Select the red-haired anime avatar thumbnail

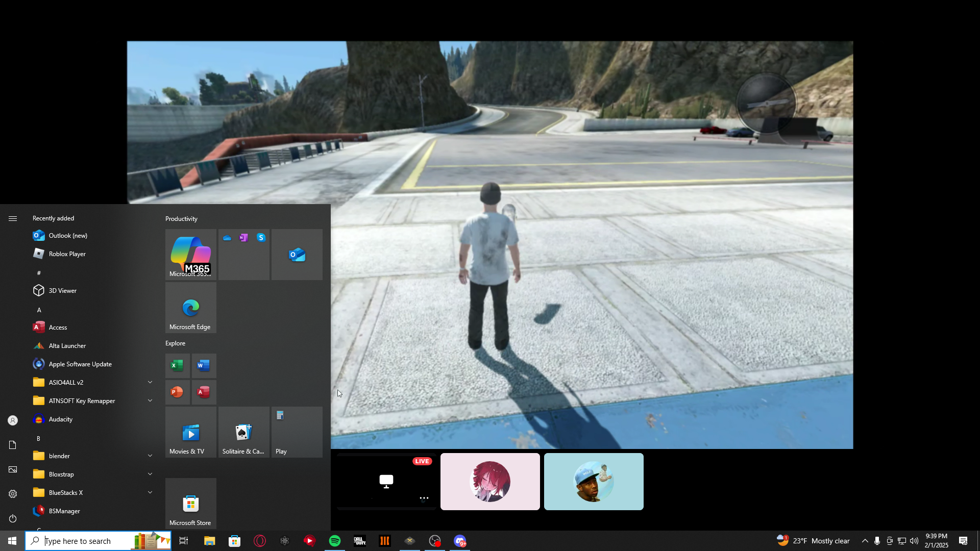tap(490, 482)
